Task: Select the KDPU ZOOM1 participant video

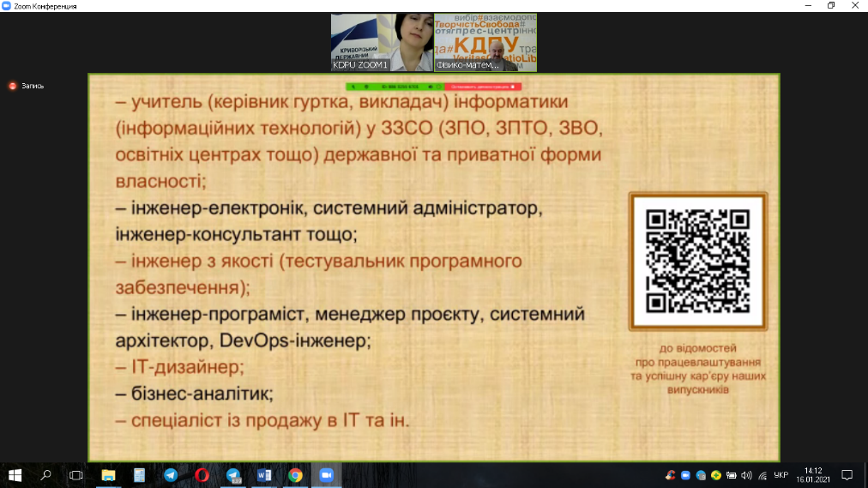Action: [382, 42]
